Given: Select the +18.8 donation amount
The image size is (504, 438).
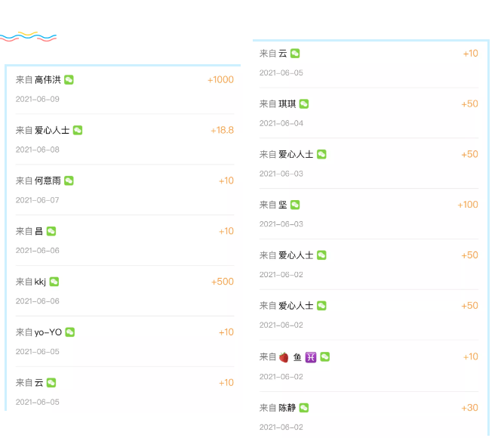Looking at the screenshot, I should coord(222,131).
